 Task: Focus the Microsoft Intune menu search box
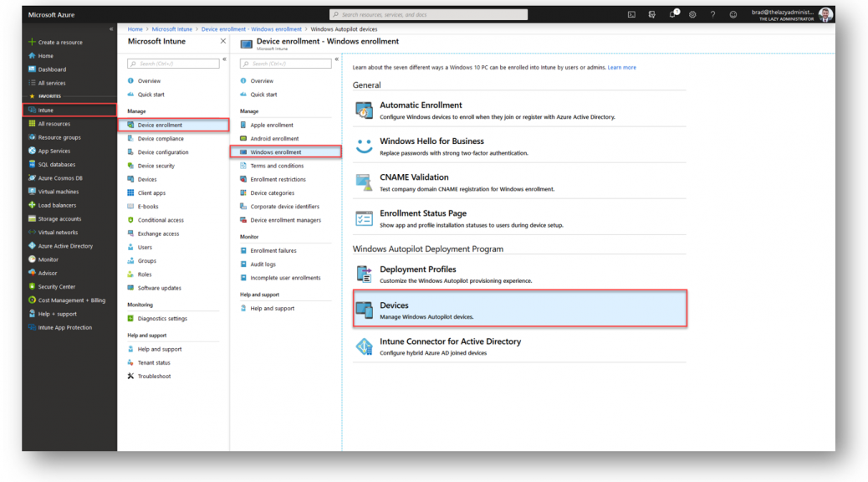click(173, 64)
